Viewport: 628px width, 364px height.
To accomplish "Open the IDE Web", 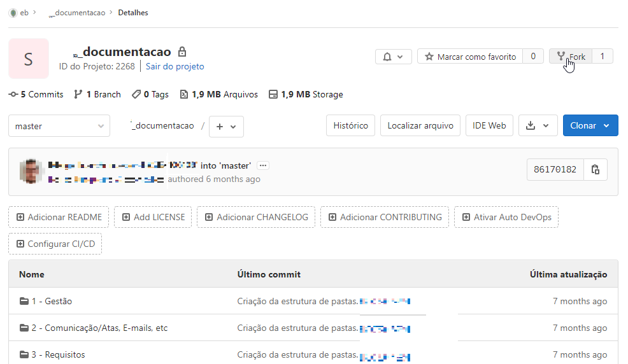I will (x=489, y=125).
